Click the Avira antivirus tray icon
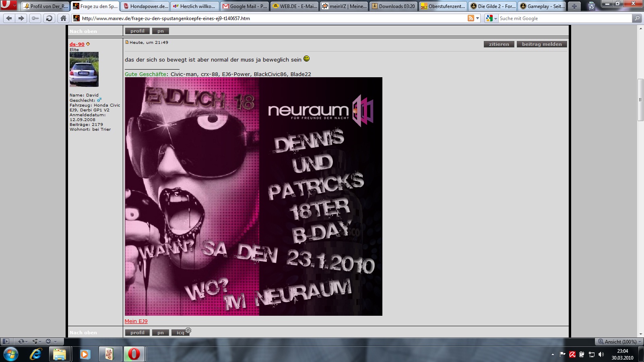Viewport: 644px width, 362px height. (x=572, y=354)
